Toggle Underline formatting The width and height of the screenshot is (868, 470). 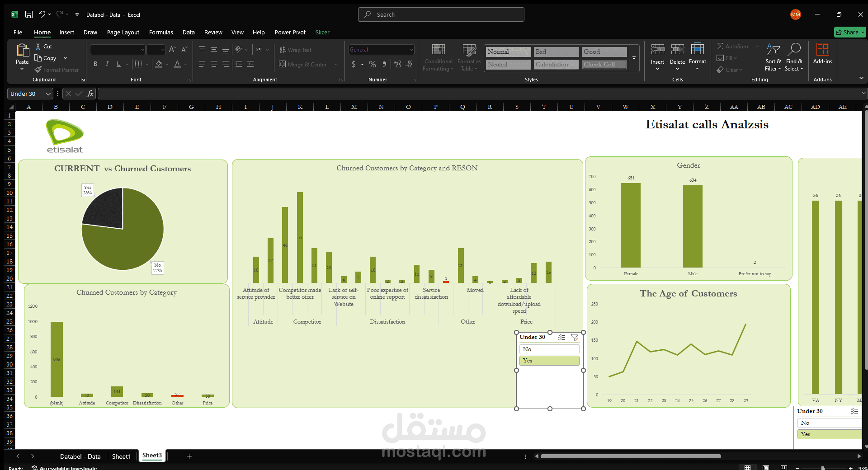tap(118, 64)
